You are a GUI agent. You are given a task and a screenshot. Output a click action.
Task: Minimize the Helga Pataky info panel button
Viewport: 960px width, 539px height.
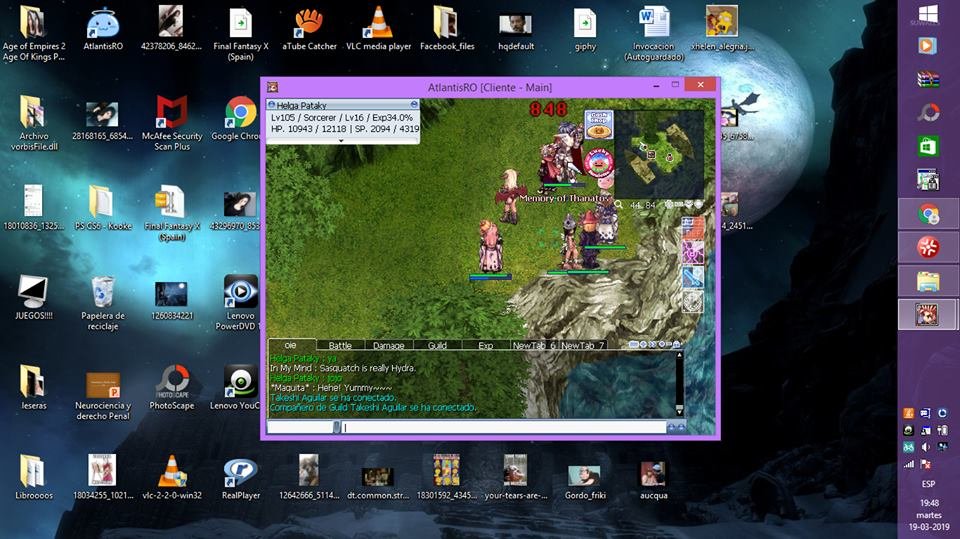[x=414, y=105]
